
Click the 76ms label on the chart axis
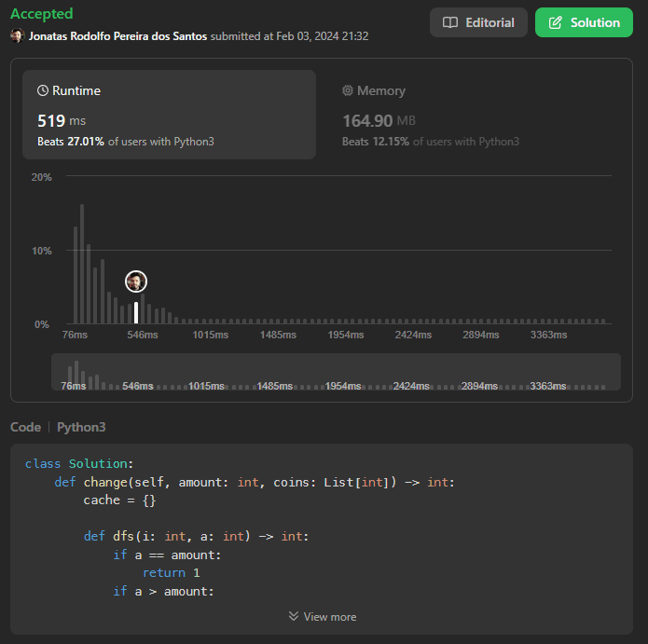75,335
